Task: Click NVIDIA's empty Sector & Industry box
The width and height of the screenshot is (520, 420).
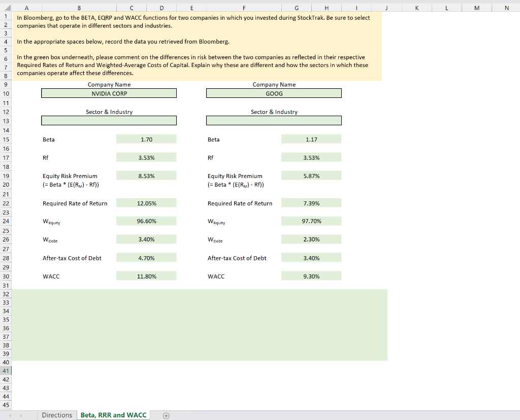Action: pyautogui.click(x=109, y=120)
